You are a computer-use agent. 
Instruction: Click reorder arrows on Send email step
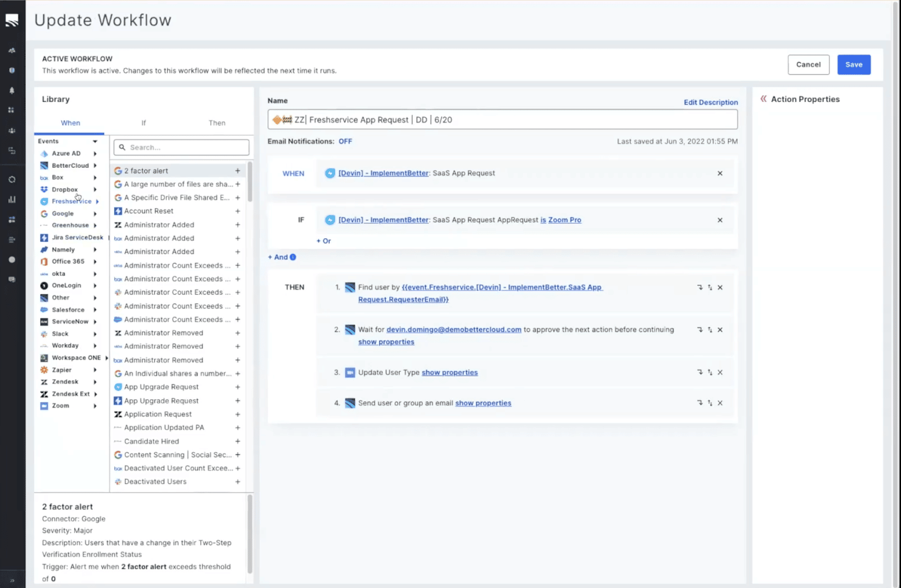click(710, 403)
